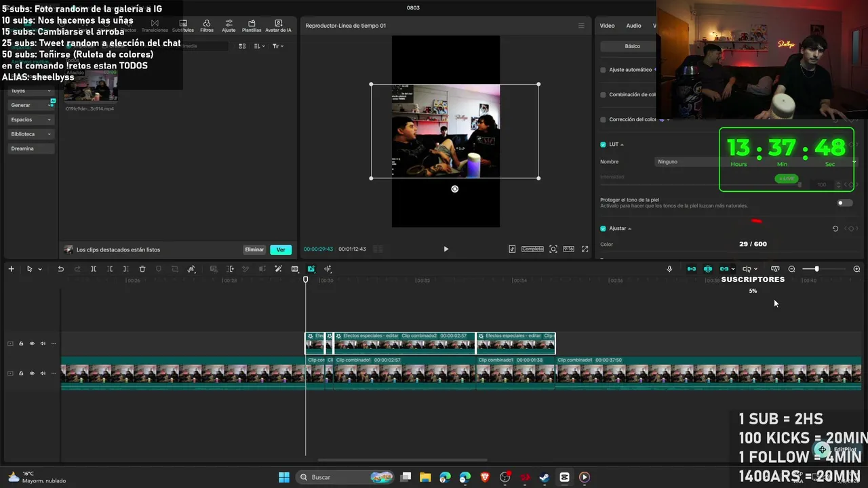Add a marker with the shield icon

point(159,269)
